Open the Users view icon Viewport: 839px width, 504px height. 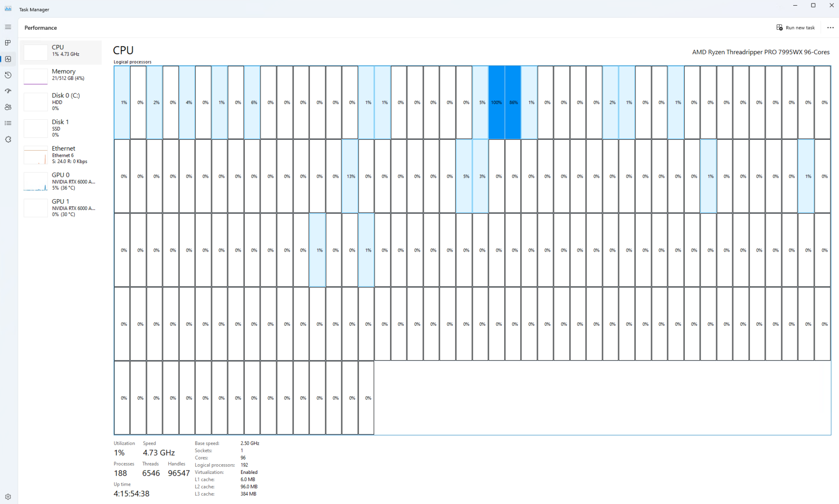pos(8,107)
